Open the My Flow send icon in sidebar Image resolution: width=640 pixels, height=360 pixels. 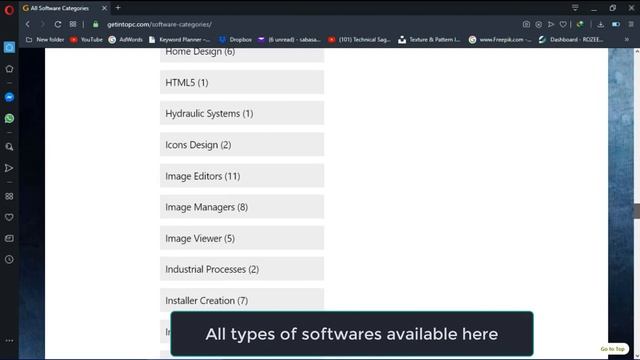pos(9,168)
